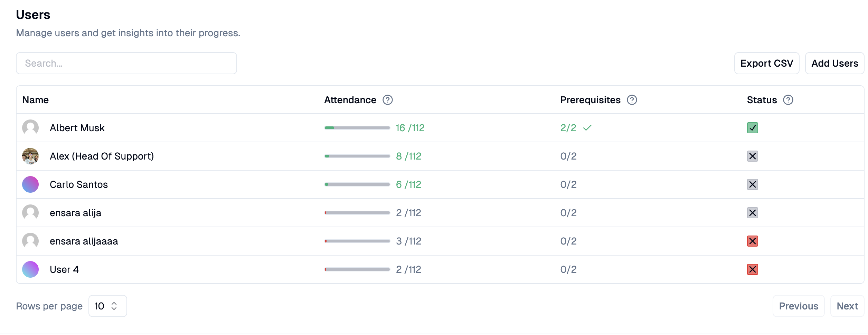Viewport: 868px width, 335px height.
Task: Click the green checkmark beside 2/2 prerequisites
Action: (x=587, y=128)
